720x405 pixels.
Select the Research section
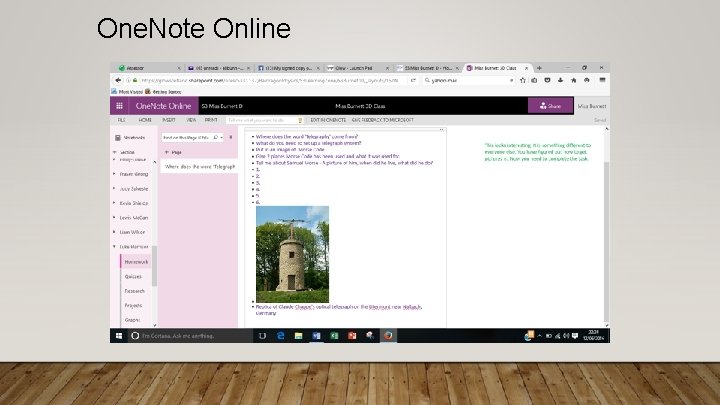(x=135, y=291)
